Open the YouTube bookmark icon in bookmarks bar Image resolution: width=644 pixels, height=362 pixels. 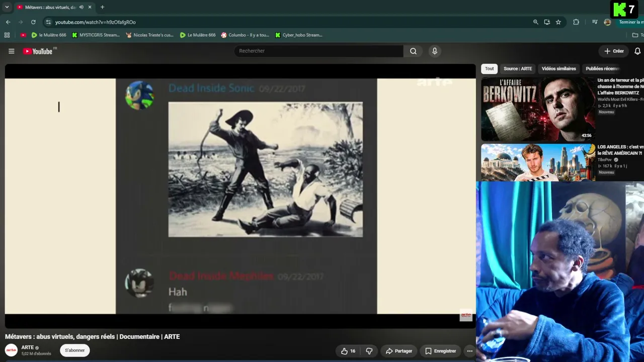tap(23, 35)
